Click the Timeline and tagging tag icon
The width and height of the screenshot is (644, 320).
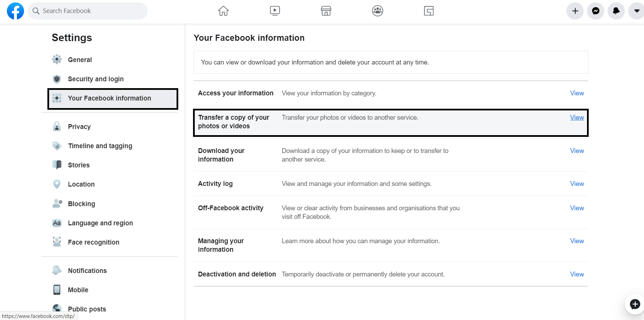tap(57, 146)
